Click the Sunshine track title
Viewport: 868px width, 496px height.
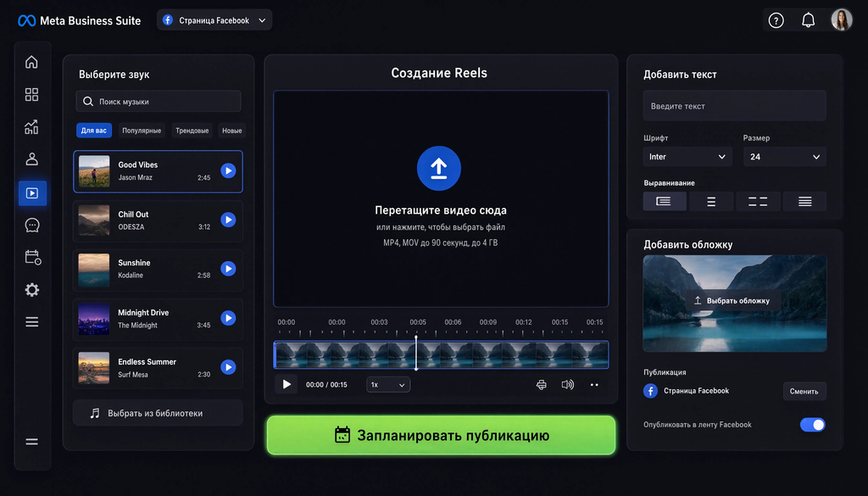tap(134, 263)
